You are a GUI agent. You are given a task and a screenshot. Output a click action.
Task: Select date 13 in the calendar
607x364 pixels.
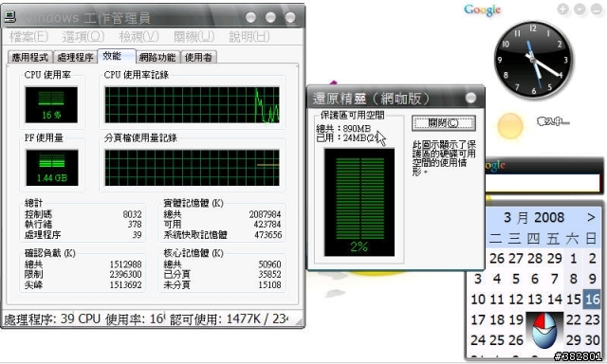pos(535,299)
